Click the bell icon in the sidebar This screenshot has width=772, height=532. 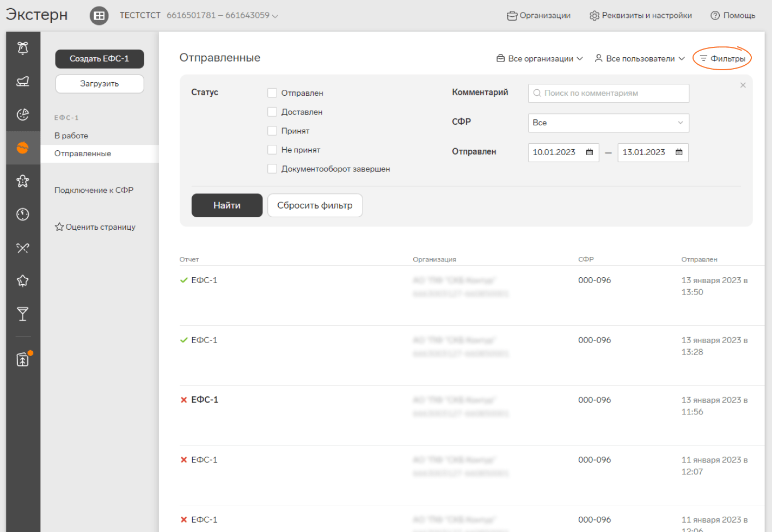[x=23, y=48]
